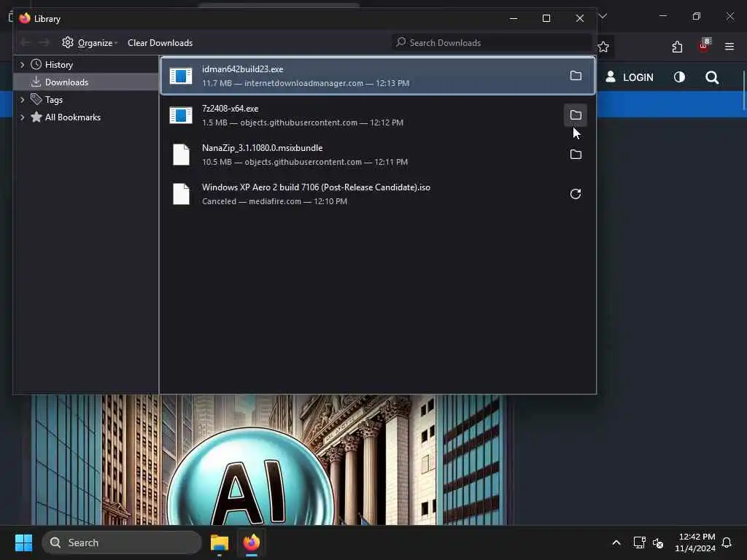Show idman642build23.exe in its folder
Image resolution: width=747 pixels, height=560 pixels.
(x=576, y=76)
